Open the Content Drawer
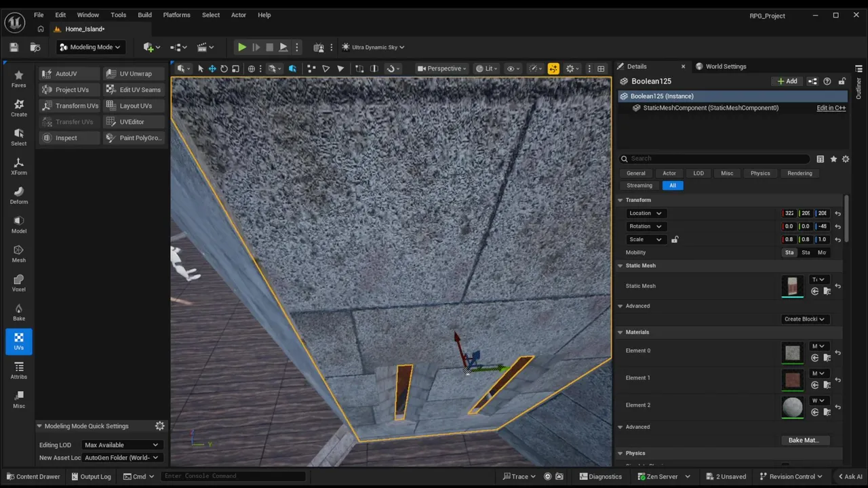Viewport: 868px width, 488px height. point(33,476)
